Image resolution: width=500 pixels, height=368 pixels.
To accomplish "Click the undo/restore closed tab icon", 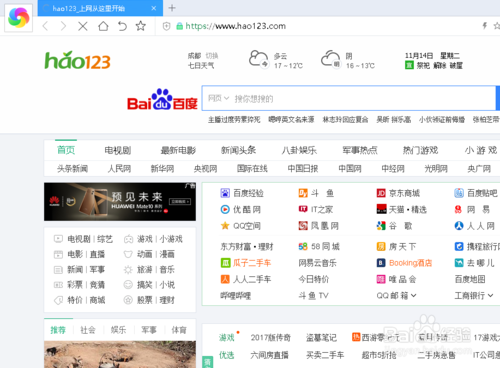I will click(x=122, y=26).
